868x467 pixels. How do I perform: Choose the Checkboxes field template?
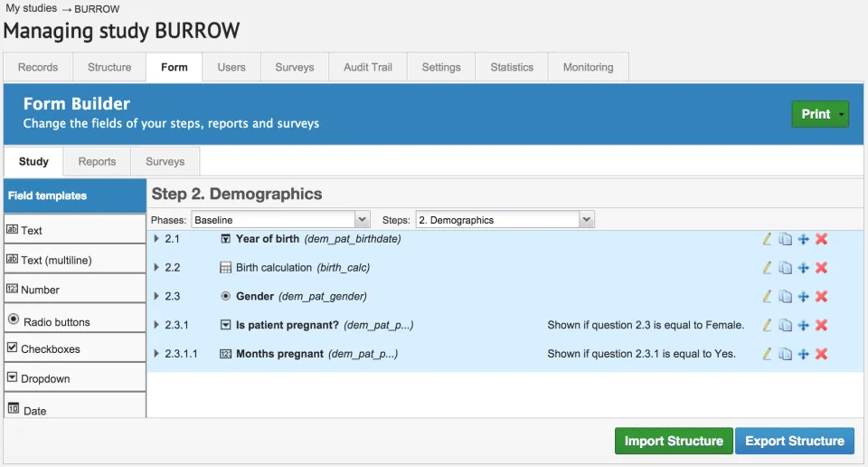75,348
